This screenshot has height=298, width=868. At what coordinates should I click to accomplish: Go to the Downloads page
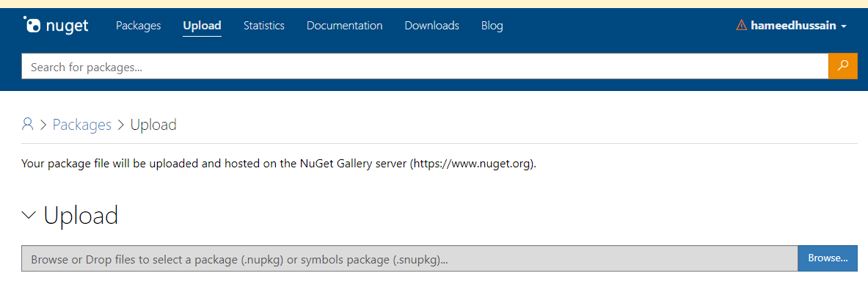click(431, 26)
